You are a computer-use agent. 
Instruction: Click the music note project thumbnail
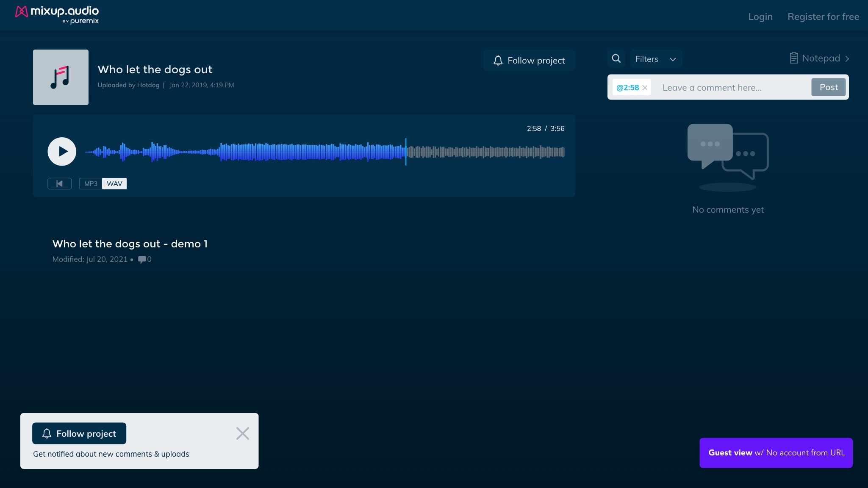pos(61,77)
